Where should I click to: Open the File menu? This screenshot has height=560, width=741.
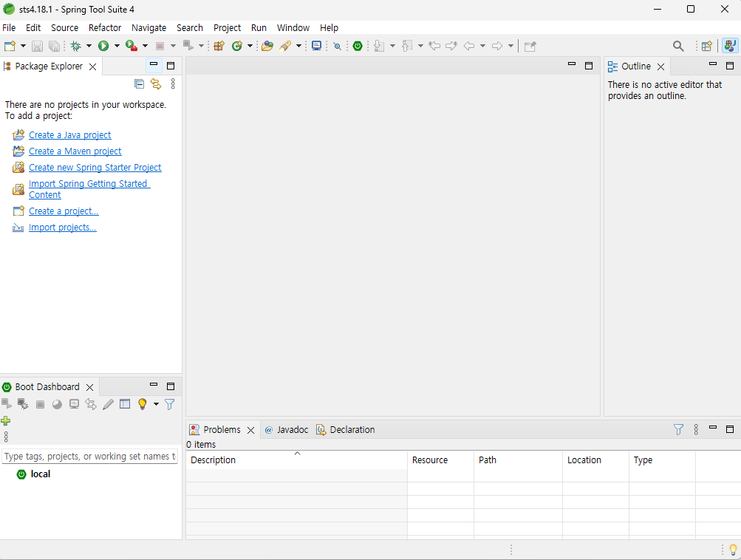9,28
